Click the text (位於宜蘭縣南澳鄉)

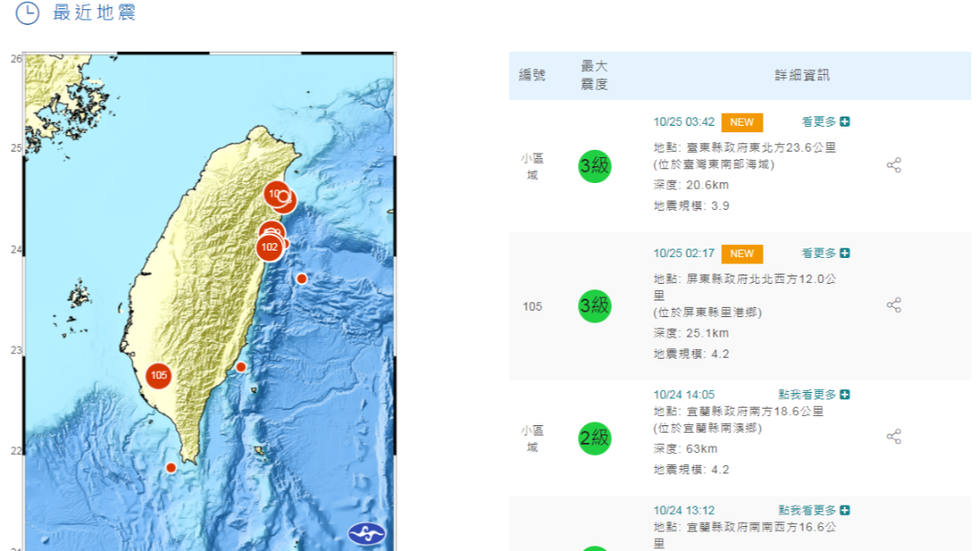click(707, 428)
